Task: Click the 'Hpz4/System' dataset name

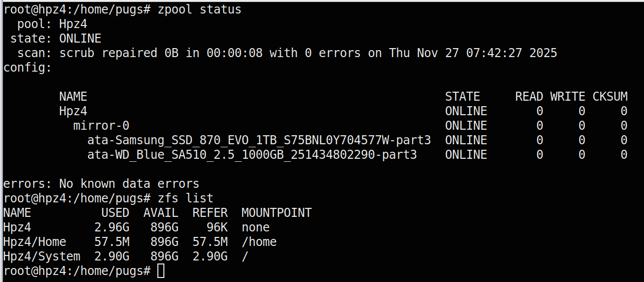Action: [x=42, y=256]
